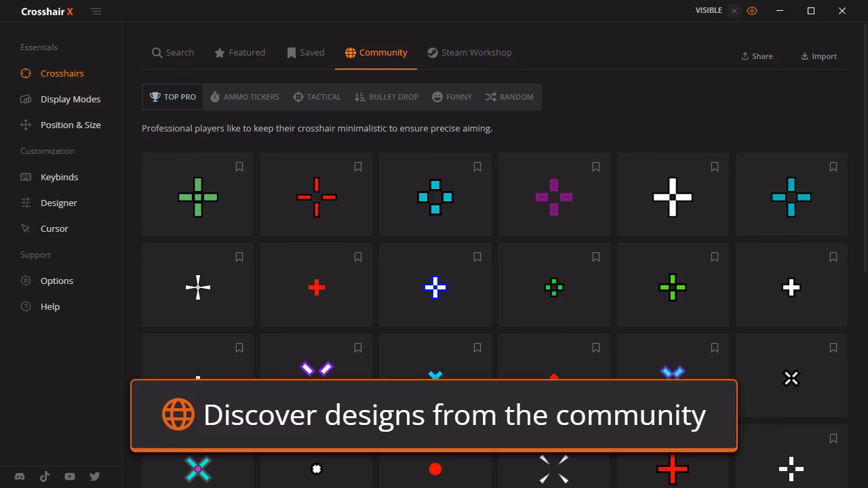Open TikTok link icon
868x488 pixels.
45,476
